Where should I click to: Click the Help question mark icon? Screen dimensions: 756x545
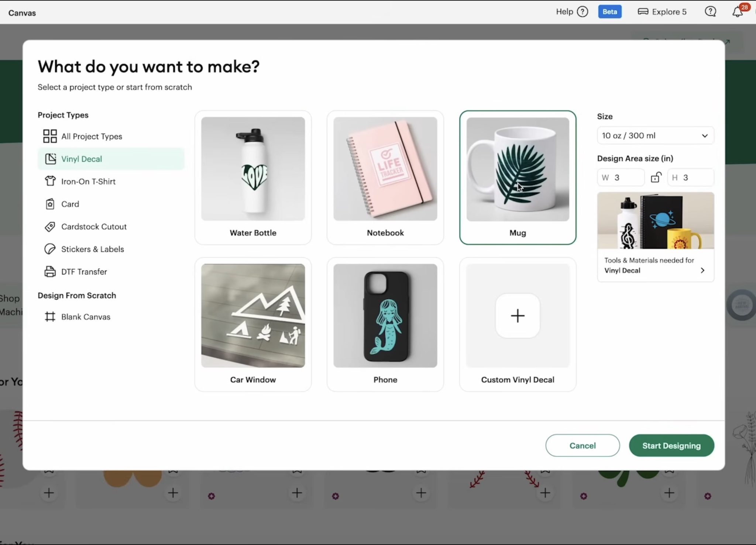click(582, 12)
